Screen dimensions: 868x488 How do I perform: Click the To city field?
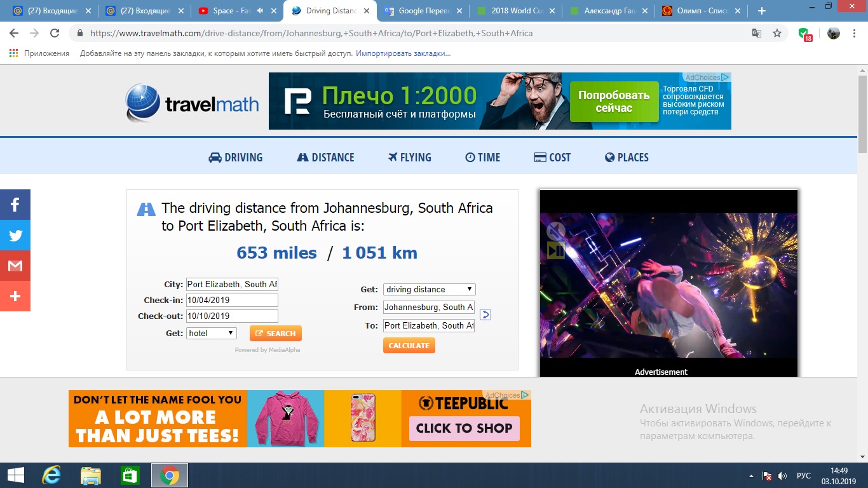429,325
